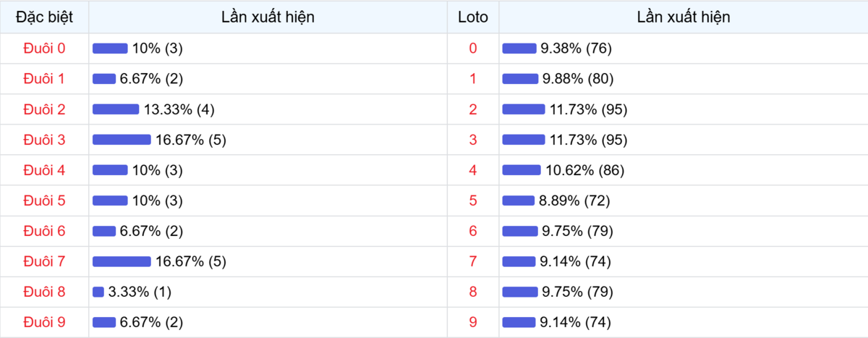Screen dimensions: 868x338
Task: Click the "8.89% (72)" value text
Action: click(576, 200)
